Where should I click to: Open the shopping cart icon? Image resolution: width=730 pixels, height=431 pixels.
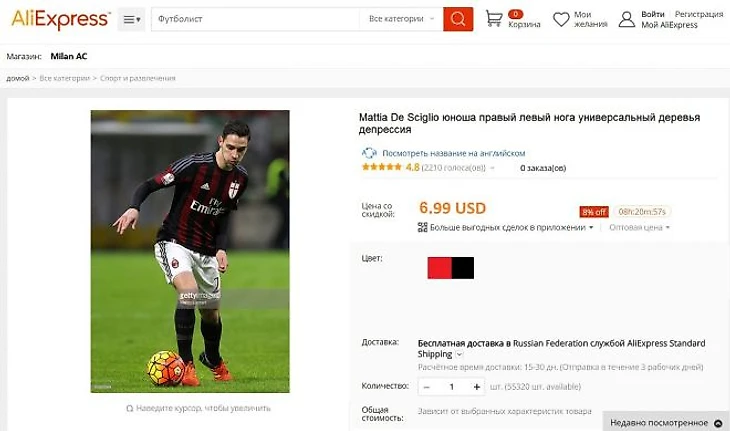pos(493,19)
